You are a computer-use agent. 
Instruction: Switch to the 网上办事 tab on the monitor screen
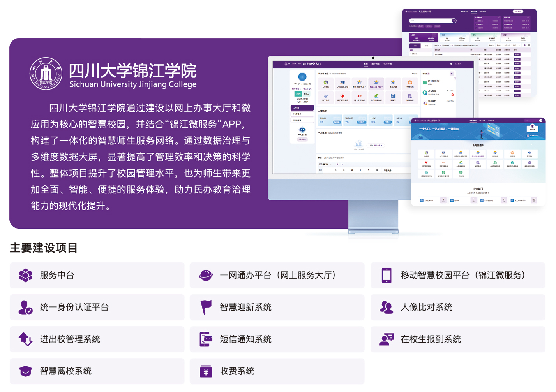[x=376, y=64]
